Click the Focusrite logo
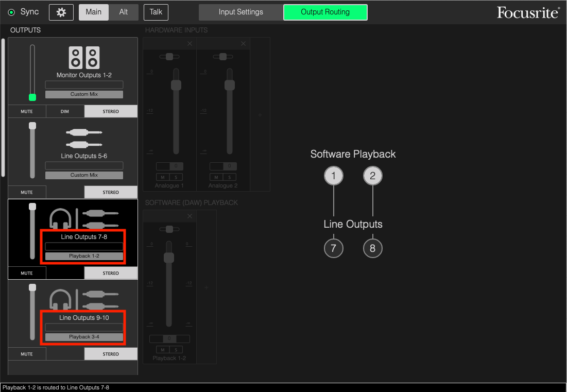Screen dimensions: 567x392 point(528,12)
